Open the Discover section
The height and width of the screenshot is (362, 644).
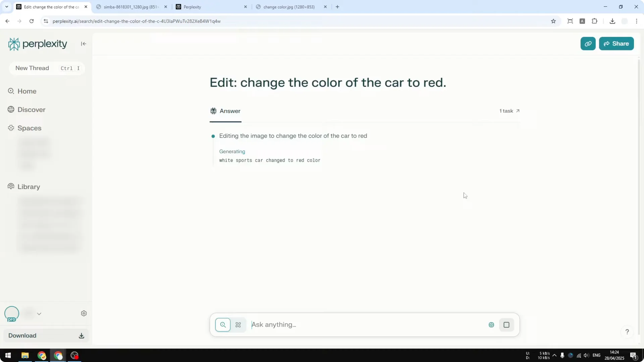click(31, 109)
